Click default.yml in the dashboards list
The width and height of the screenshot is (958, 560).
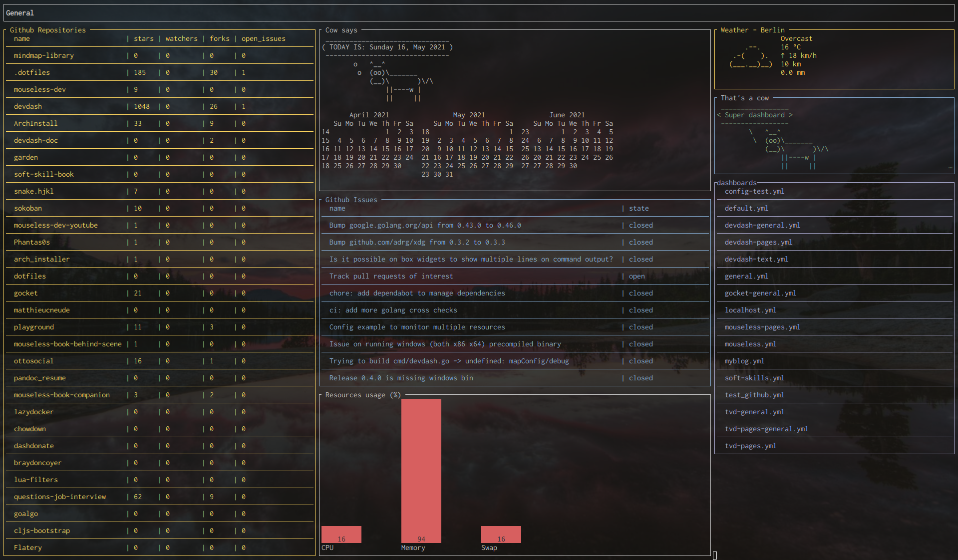tap(747, 208)
